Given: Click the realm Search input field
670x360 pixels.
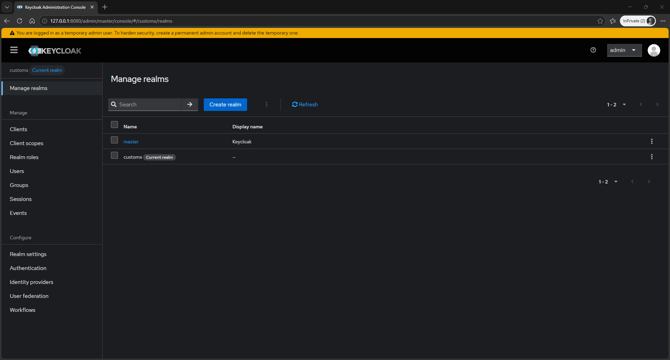Looking at the screenshot, I should click(145, 105).
